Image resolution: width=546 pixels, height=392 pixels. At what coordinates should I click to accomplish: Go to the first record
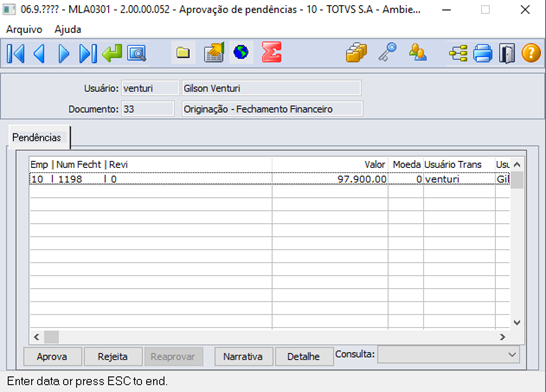click(16, 53)
